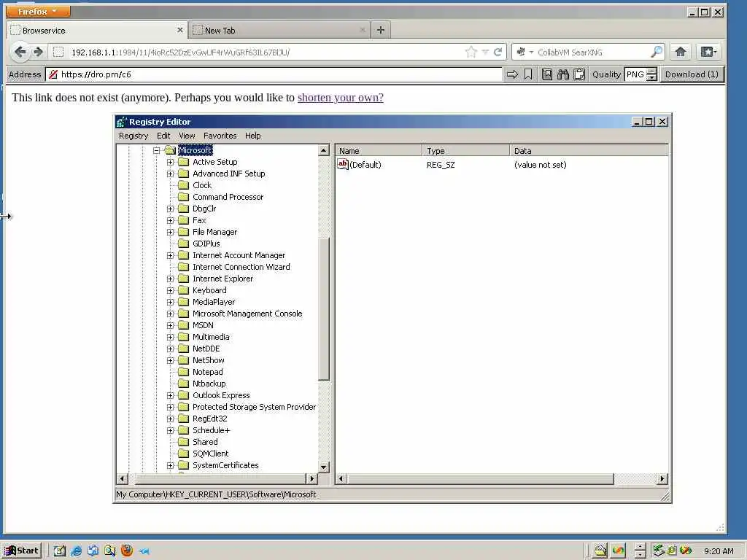Click the Outlook Express quick launch icon

tap(93, 551)
